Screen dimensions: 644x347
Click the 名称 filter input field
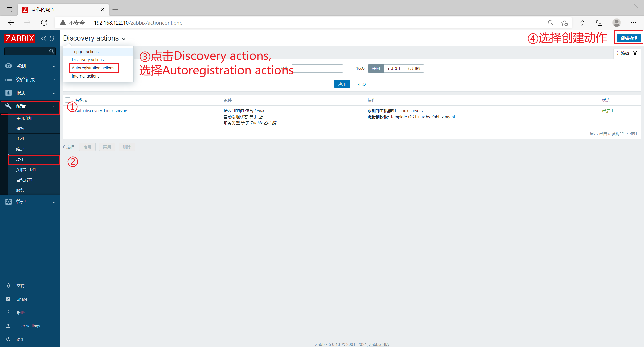(x=317, y=68)
